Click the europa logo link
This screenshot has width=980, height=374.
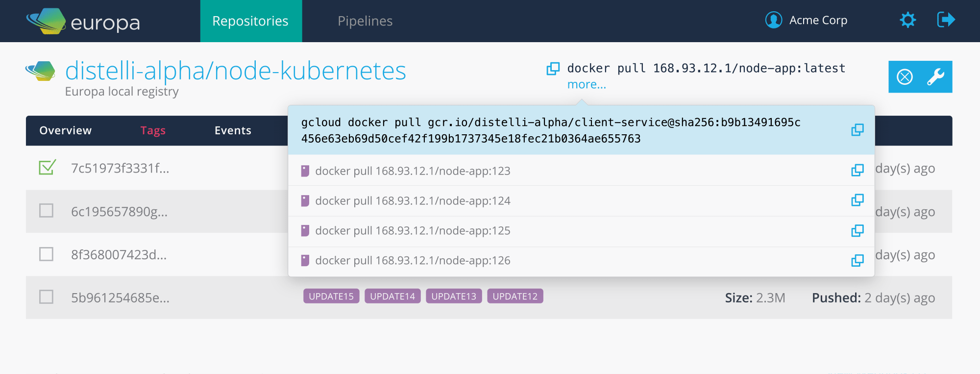[x=83, y=22]
